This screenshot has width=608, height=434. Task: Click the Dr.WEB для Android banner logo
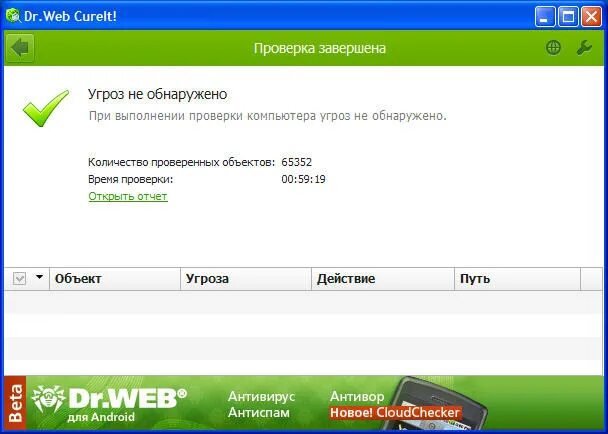109,404
